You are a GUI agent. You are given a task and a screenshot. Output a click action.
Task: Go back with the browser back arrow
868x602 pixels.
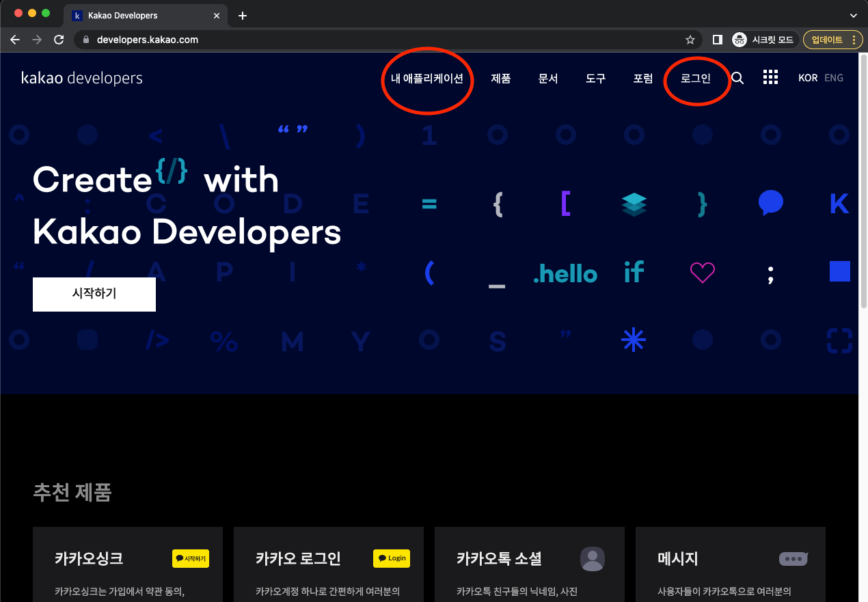tap(15, 40)
